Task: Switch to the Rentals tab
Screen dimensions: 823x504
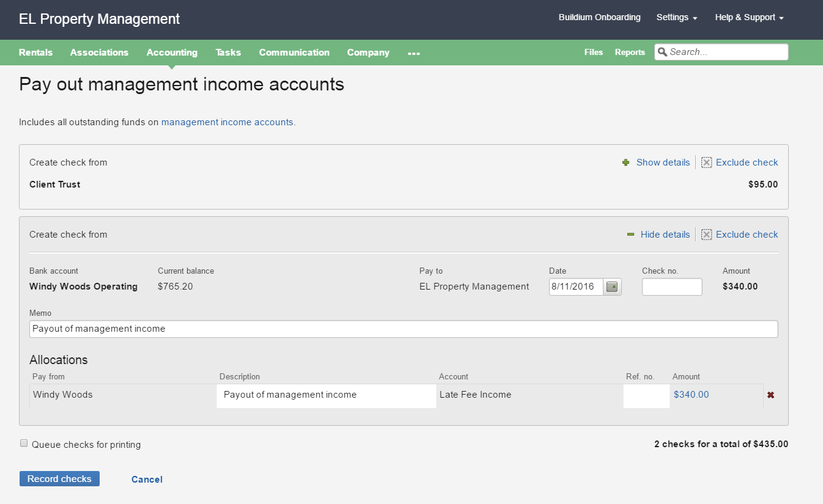Action: [x=35, y=52]
